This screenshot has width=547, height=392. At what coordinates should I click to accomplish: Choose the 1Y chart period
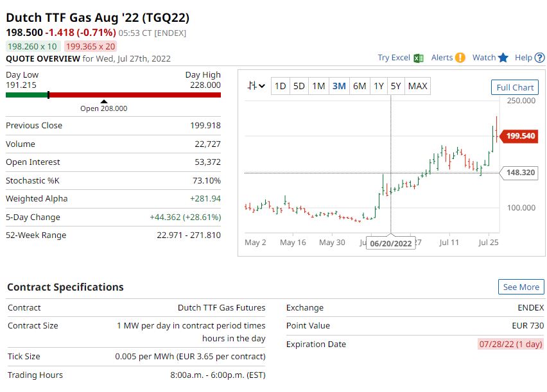[379, 86]
